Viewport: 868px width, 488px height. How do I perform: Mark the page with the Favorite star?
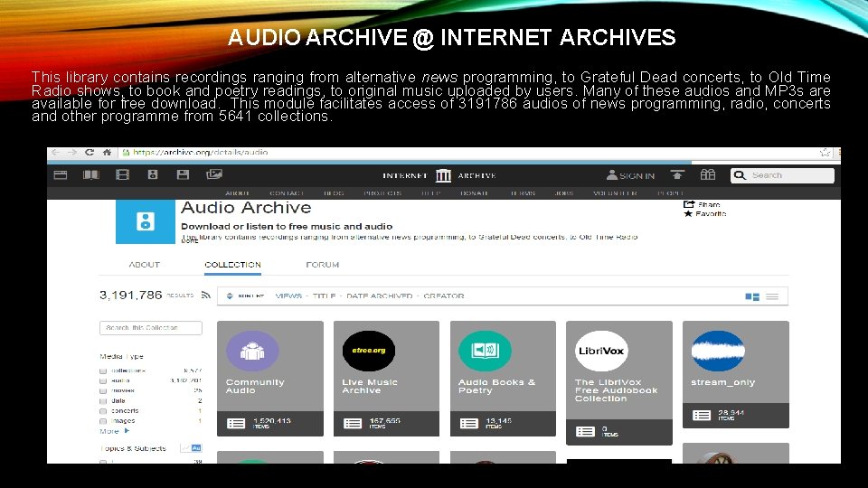(688, 213)
